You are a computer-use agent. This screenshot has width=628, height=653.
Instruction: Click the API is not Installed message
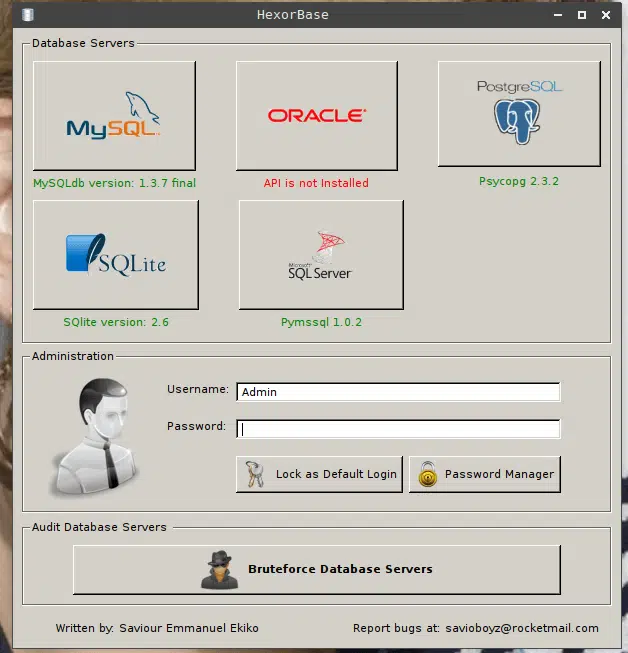point(316,183)
